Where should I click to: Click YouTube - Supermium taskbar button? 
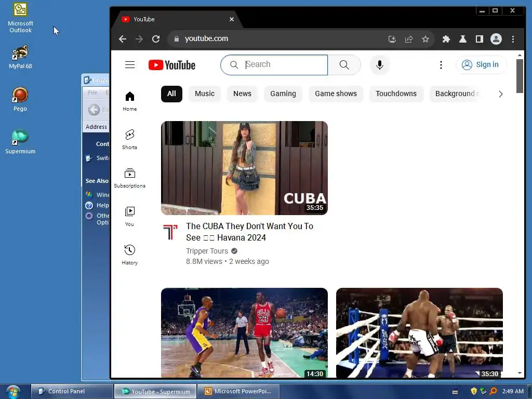point(155,391)
